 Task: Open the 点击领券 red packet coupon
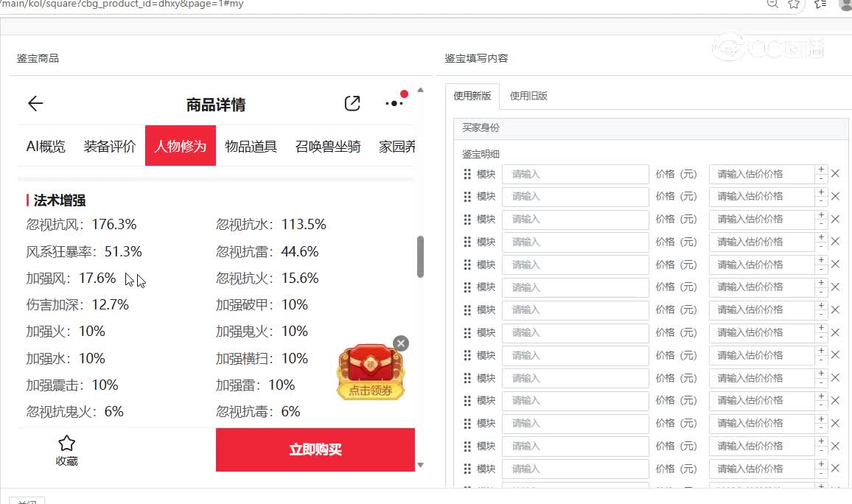(371, 374)
